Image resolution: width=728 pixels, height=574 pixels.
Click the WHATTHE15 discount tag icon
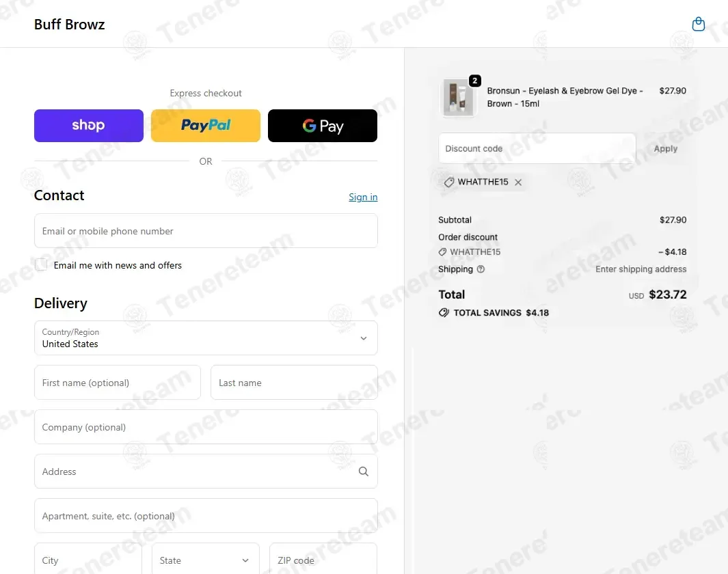449,182
